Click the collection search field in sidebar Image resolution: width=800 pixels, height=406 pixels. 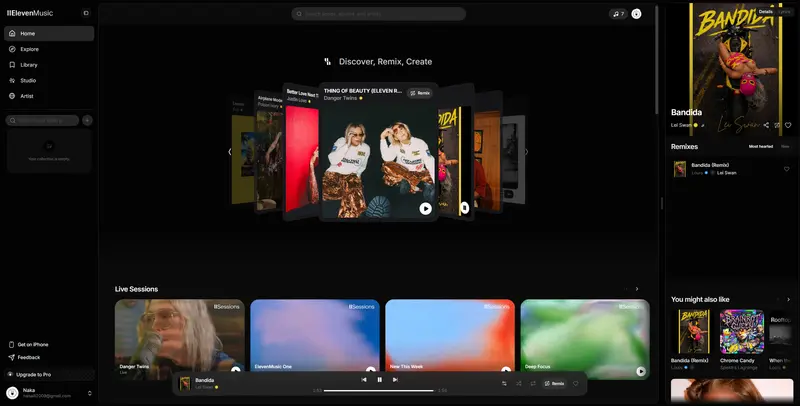[42, 120]
